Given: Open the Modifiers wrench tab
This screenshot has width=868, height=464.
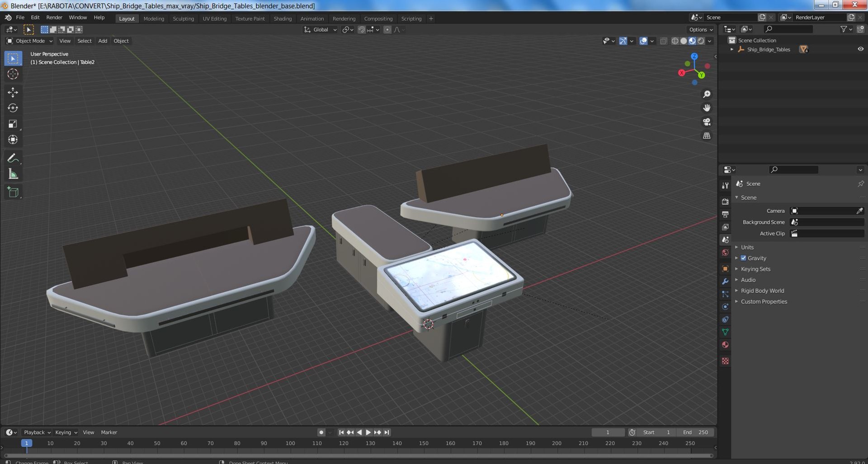Looking at the screenshot, I should point(725,281).
